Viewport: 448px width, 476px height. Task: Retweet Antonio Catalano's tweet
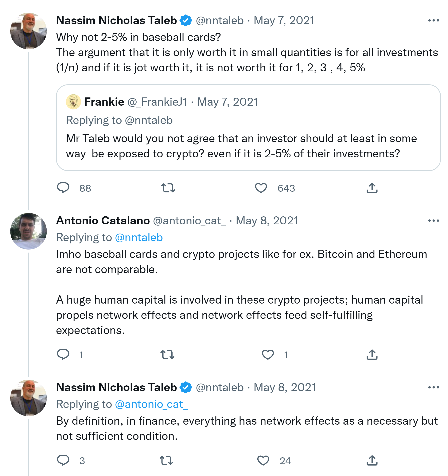tap(167, 354)
